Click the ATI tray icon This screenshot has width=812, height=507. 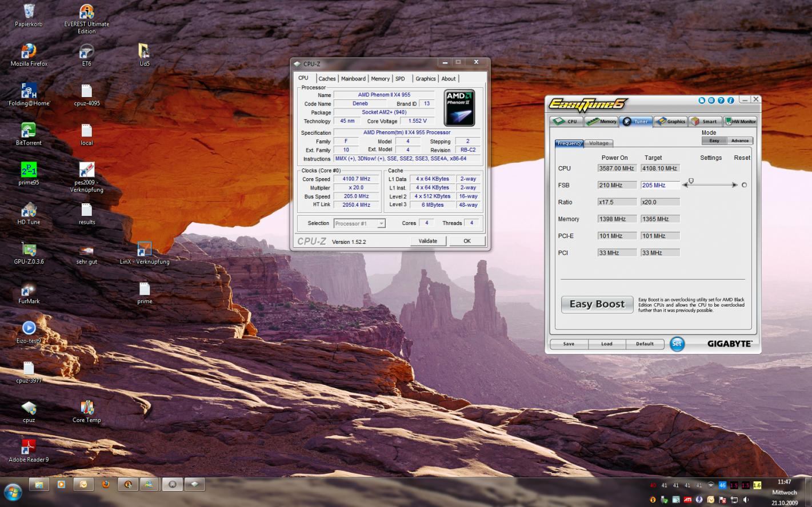687,500
